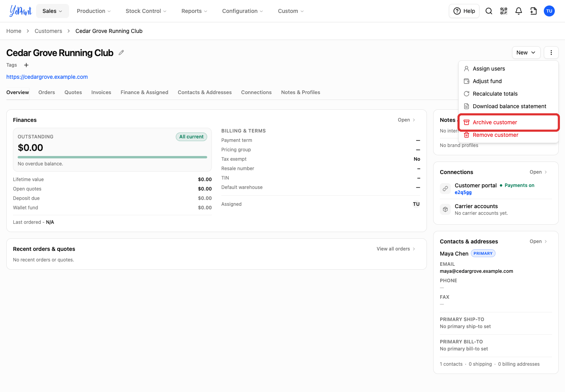Choose Adjust fund in the menu
The height and width of the screenshot is (392, 565).
point(508,81)
